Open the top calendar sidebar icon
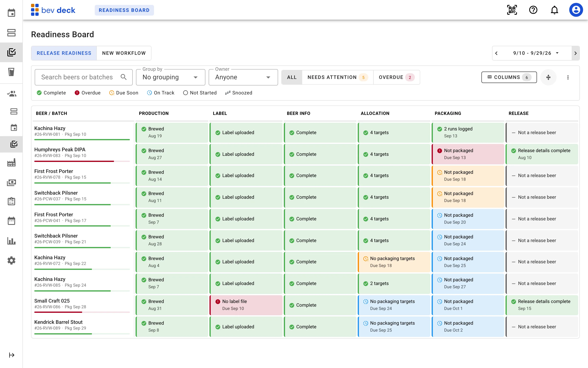 [11, 13]
